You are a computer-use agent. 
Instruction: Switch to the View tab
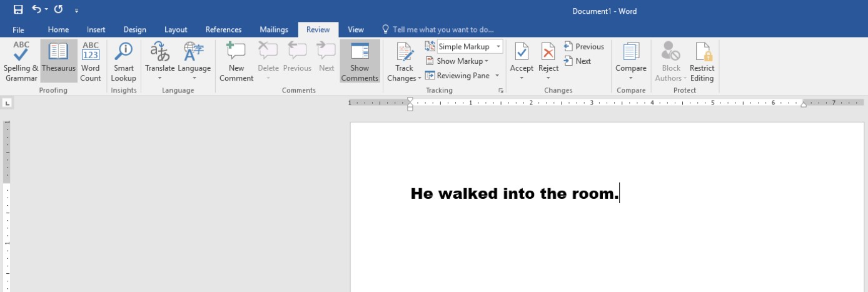point(356,29)
